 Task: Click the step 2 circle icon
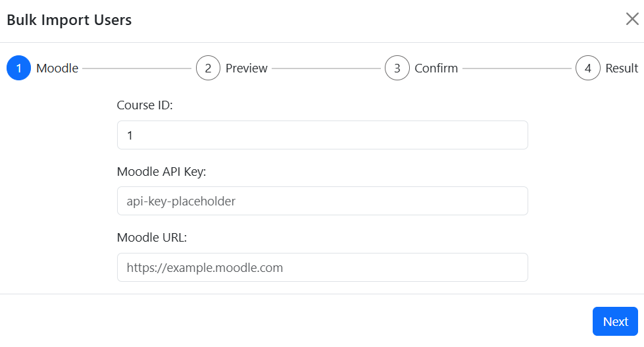click(208, 68)
